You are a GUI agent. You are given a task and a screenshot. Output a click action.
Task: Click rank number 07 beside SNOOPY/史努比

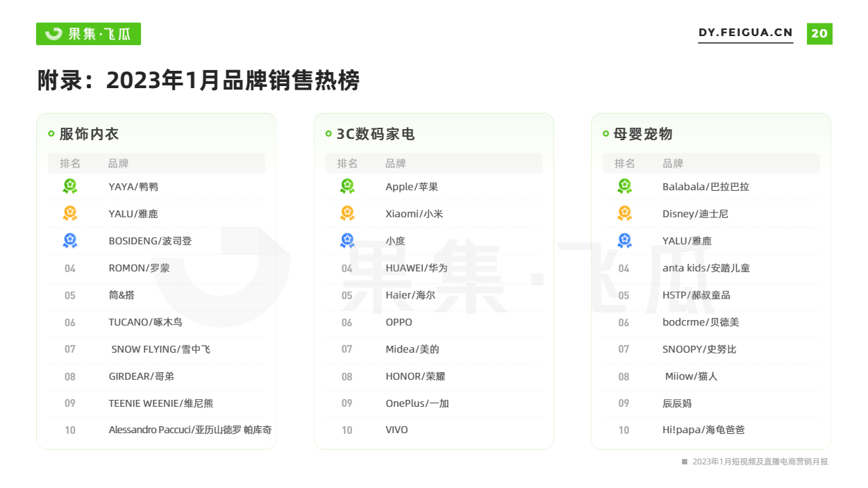tap(624, 349)
